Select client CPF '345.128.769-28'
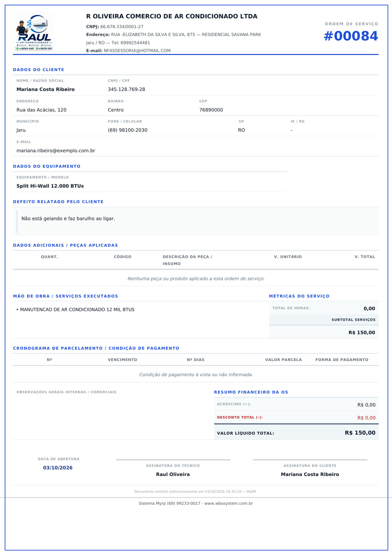Viewport: 392px width, 554px height. pos(127,89)
